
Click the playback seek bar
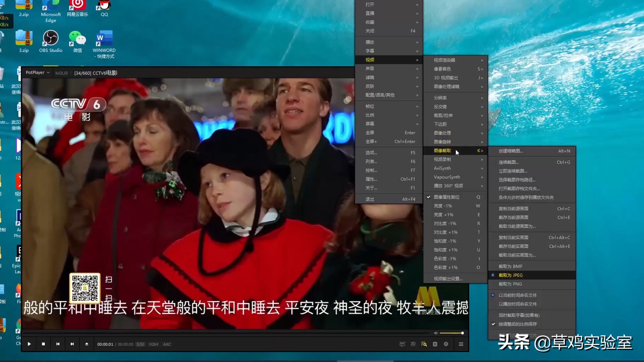click(x=226, y=333)
